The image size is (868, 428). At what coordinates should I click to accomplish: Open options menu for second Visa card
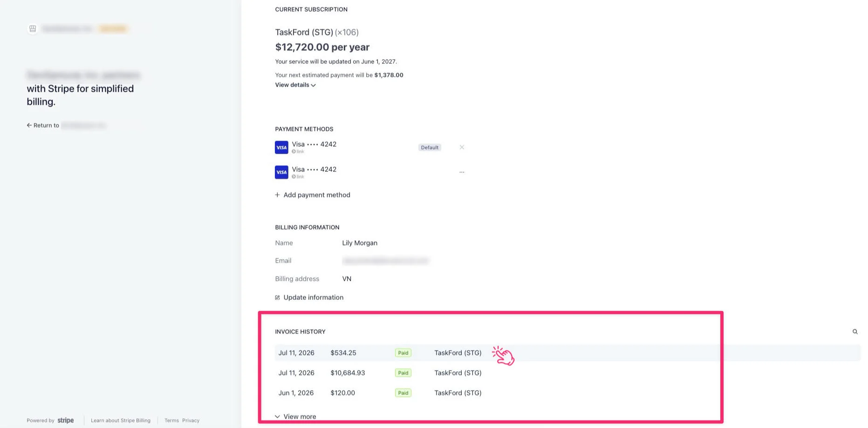click(462, 172)
